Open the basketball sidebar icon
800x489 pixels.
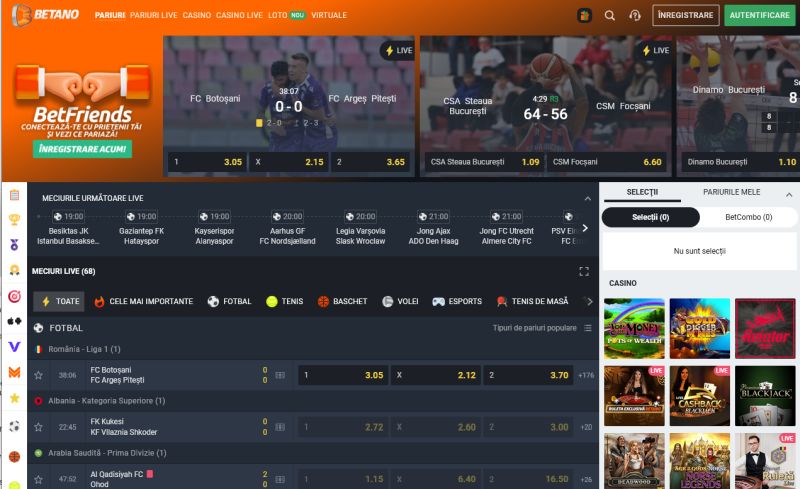[x=14, y=456]
